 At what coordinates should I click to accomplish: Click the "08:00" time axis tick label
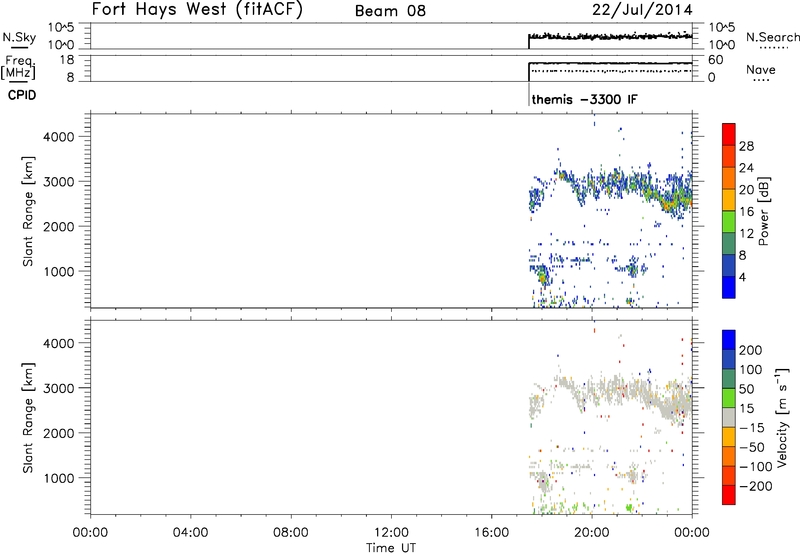(x=291, y=533)
